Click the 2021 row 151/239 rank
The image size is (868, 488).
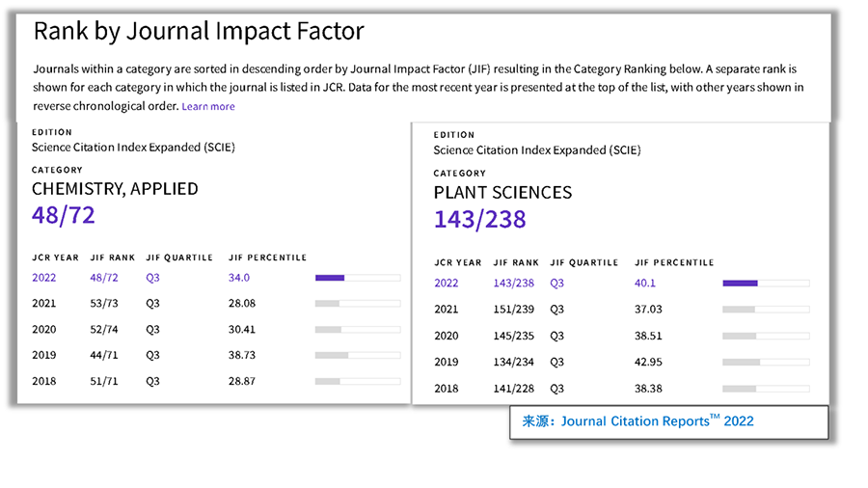point(512,310)
